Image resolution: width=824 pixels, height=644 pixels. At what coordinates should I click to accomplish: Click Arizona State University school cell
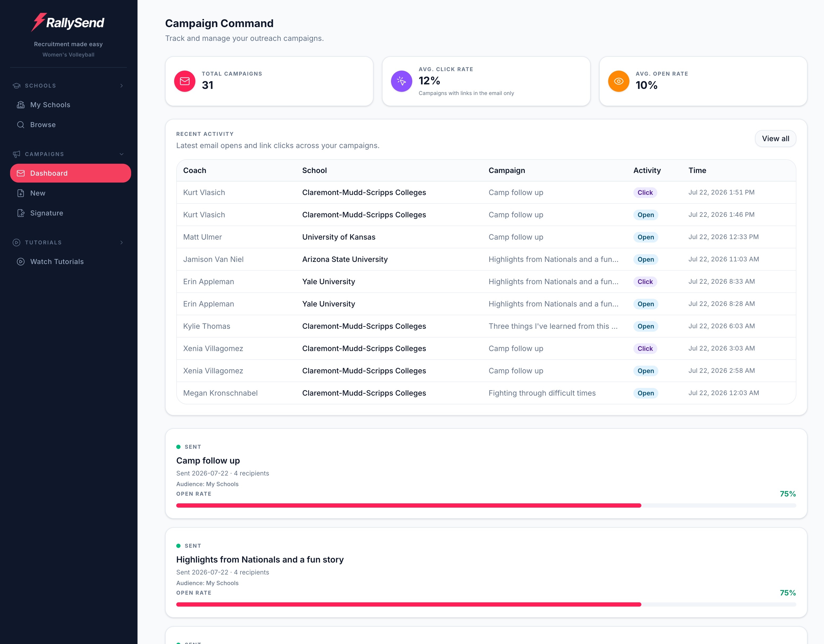click(345, 260)
